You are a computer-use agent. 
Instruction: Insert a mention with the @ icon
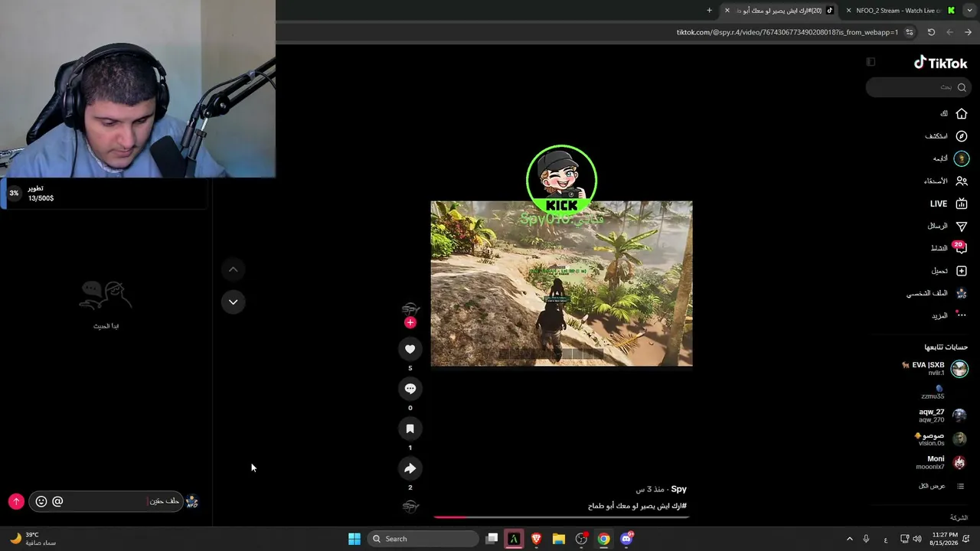(x=57, y=501)
